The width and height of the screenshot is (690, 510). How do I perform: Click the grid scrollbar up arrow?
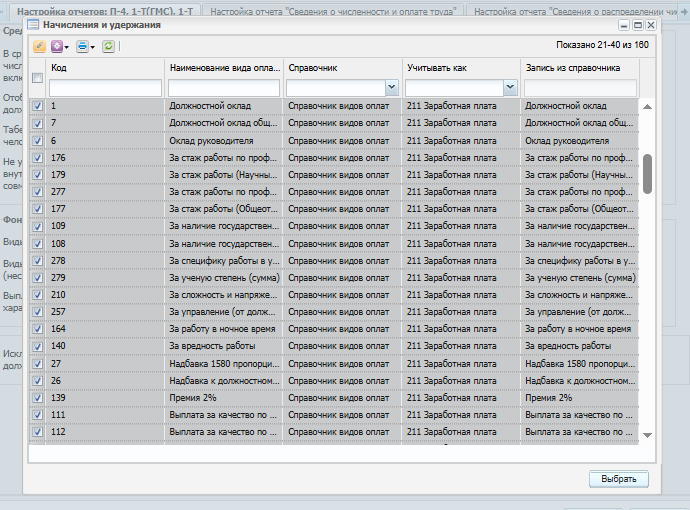point(647,106)
